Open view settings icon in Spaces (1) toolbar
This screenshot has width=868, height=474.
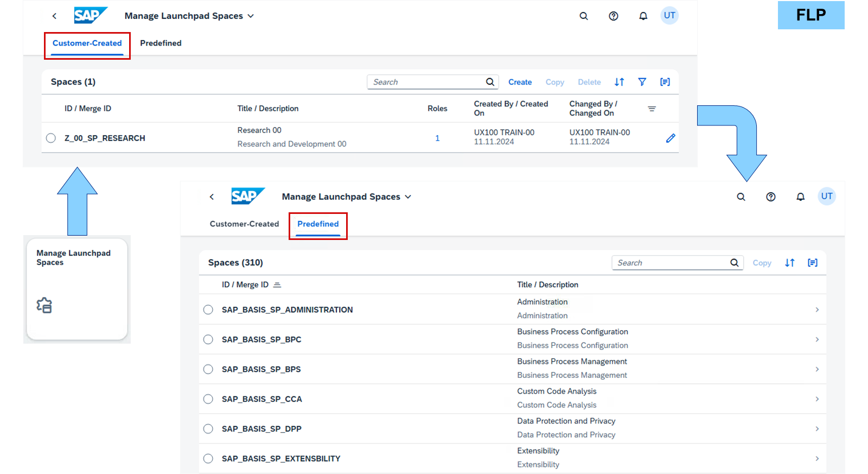[665, 82]
